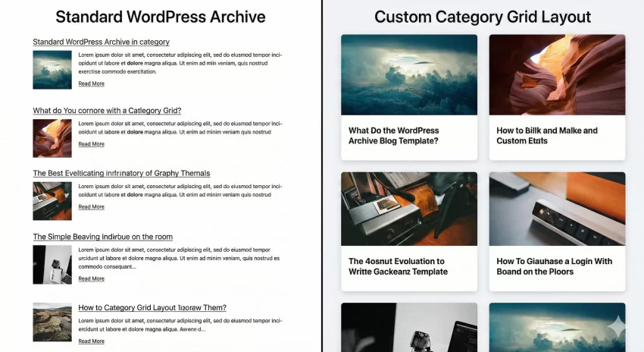The image size is (644, 352).
Task: Click card title 'How to Billk and Malke and Custom Etıts'
Action: [547, 136]
